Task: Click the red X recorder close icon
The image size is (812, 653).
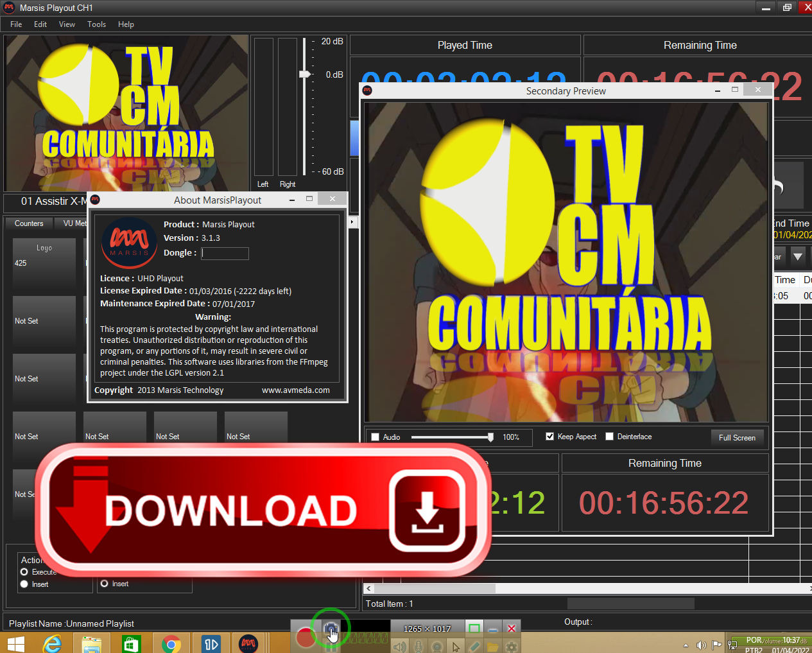Action: click(512, 629)
